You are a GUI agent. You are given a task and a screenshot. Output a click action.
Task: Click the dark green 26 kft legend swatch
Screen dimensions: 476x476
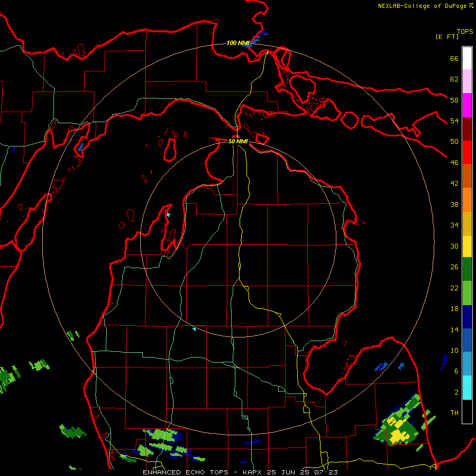pos(467,269)
